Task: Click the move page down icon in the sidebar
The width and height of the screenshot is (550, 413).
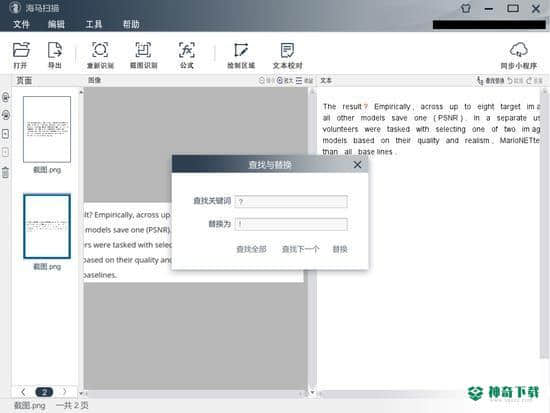Action: point(6,152)
